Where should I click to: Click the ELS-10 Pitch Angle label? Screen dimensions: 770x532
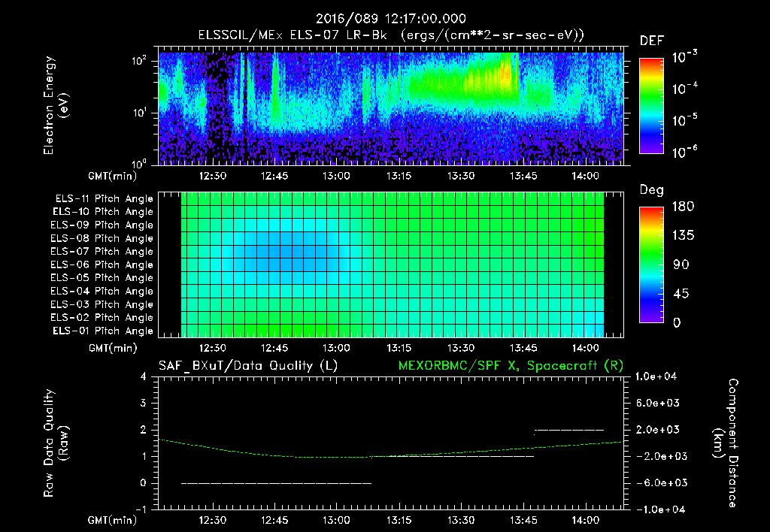coord(103,212)
